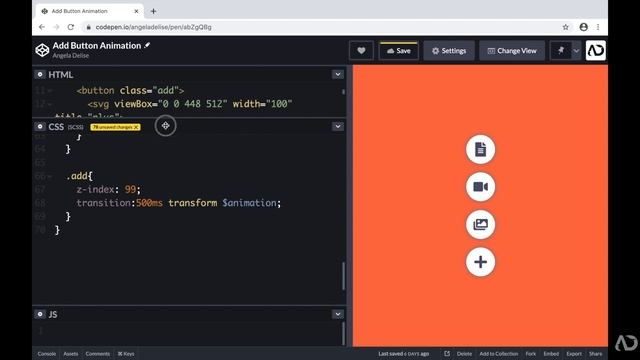This screenshot has height=360, width=640.
Task: Open Embed options
Action: [x=551, y=353]
